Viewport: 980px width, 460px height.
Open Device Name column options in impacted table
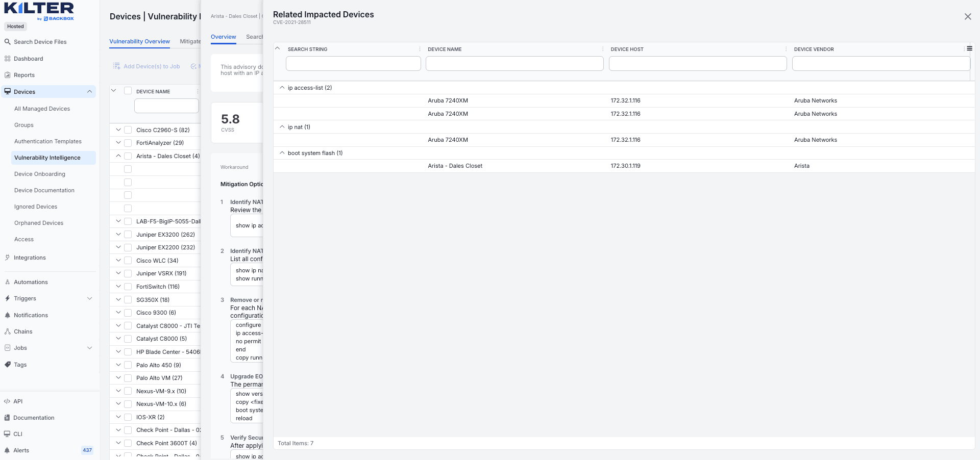pyautogui.click(x=603, y=49)
